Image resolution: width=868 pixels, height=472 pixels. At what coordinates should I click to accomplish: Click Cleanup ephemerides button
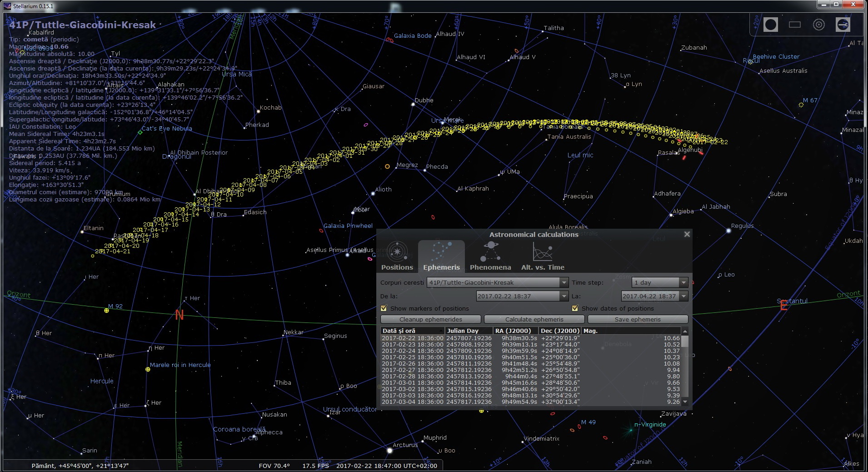click(x=430, y=319)
